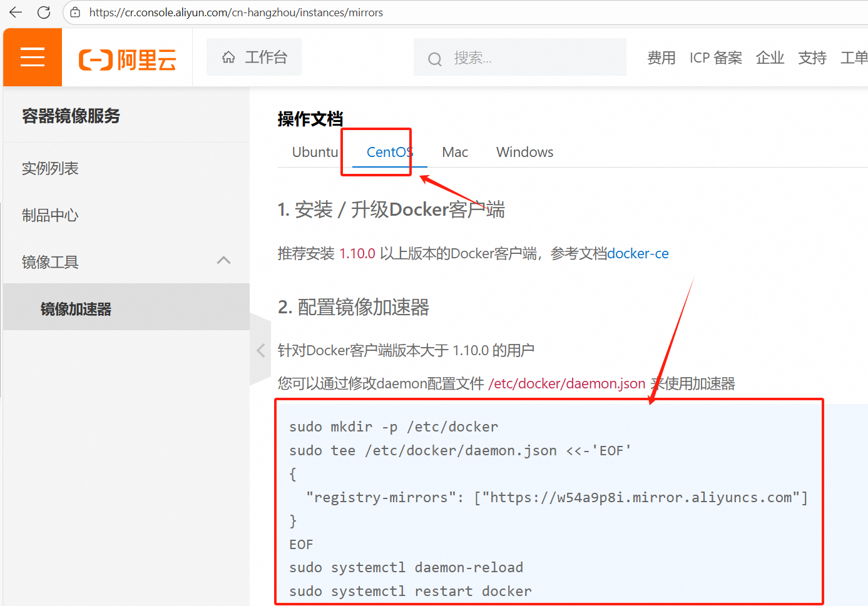This screenshot has width=868, height=606.
Task: Click the sudo systemctl restart docker line
Action: (411, 591)
